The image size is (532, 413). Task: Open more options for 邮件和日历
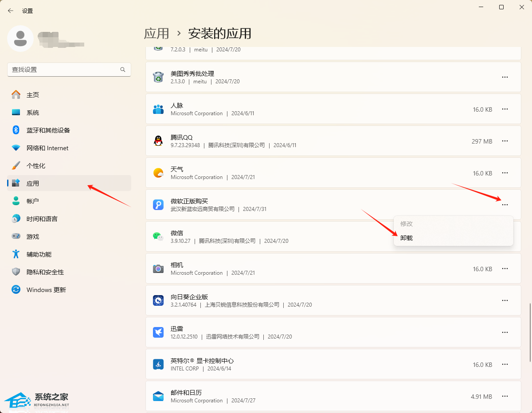[505, 396]
